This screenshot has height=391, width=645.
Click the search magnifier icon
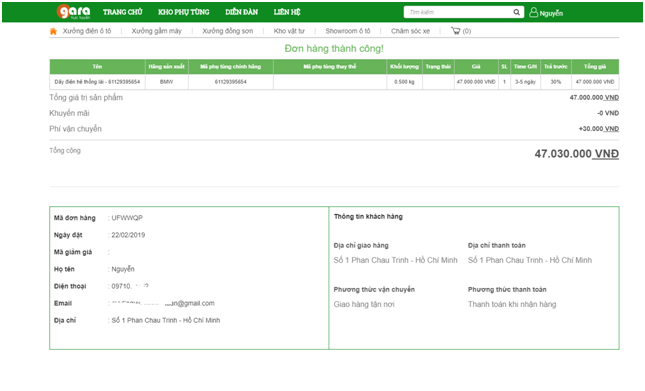pyautogui.click(x=516, y=12)
